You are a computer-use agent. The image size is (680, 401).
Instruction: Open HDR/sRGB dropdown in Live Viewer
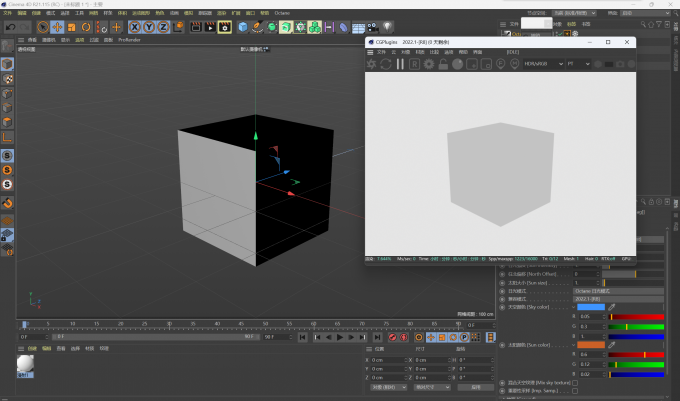(543, 64)
